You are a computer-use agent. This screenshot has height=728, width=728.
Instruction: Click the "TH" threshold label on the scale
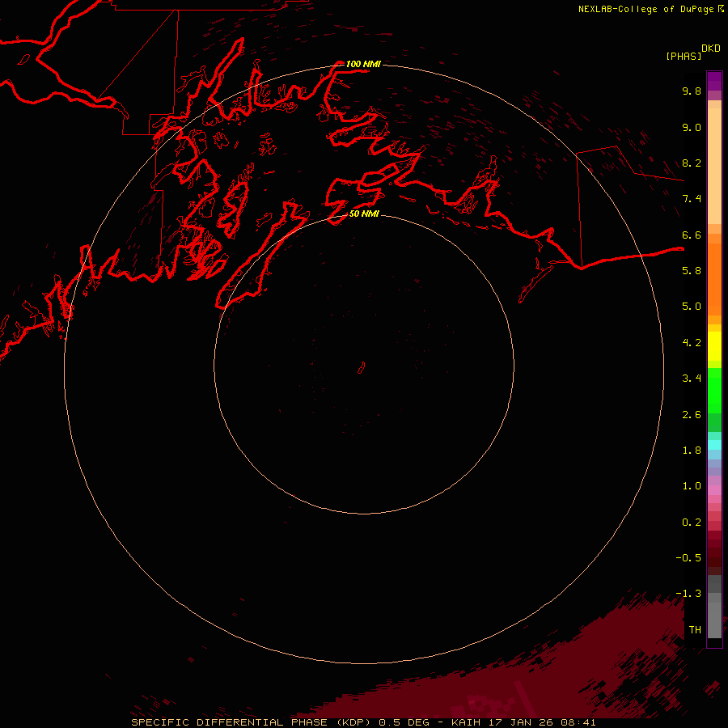[x=695, y=630]
